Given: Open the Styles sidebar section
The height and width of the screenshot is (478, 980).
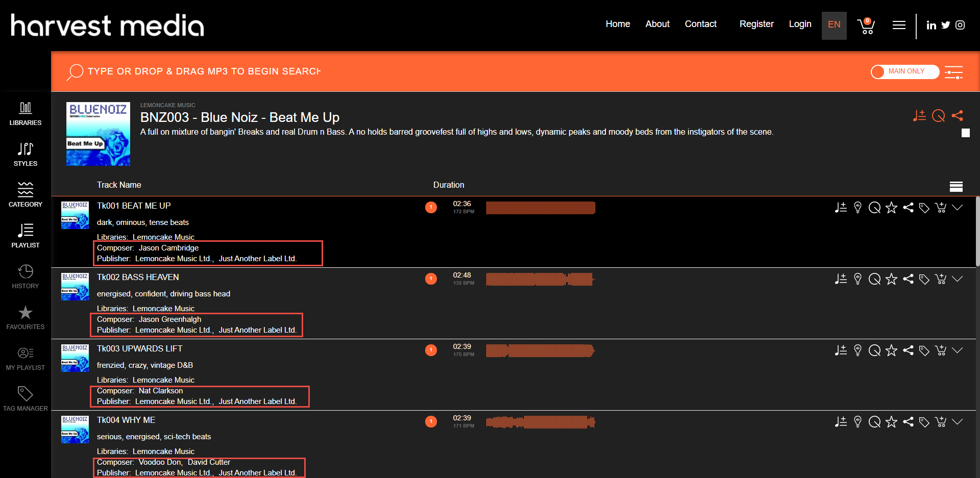Looking at the screenshot, I should 26,154.
